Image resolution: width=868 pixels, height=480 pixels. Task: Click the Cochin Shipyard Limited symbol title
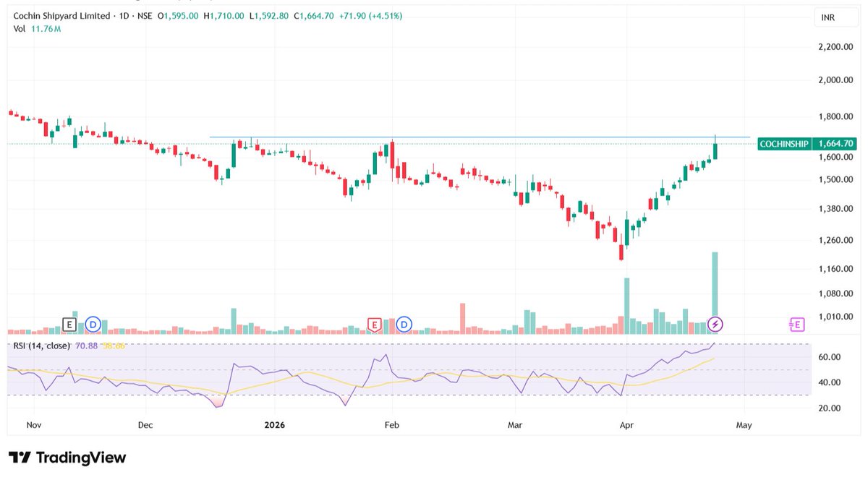tap(61, 16)
